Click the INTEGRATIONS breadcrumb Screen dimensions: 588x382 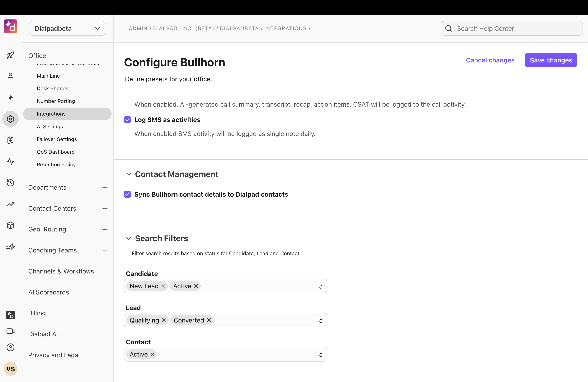[285, 28]
